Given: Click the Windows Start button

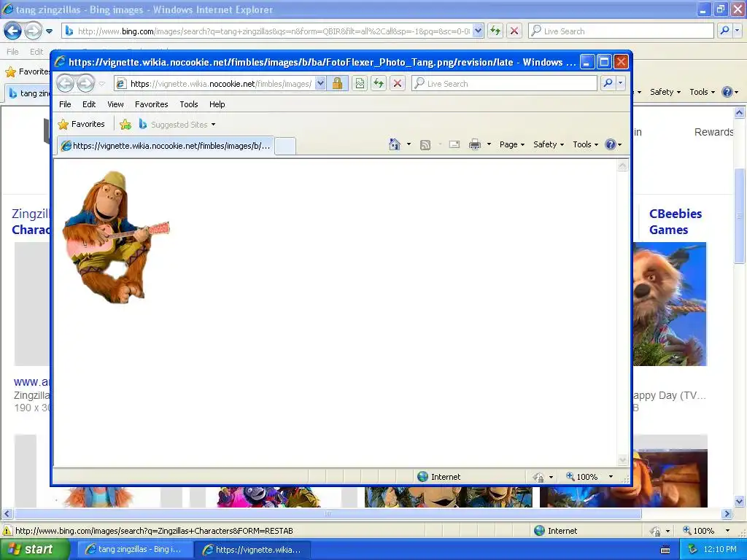Looking at the screenshot, I should pos(35,549).
